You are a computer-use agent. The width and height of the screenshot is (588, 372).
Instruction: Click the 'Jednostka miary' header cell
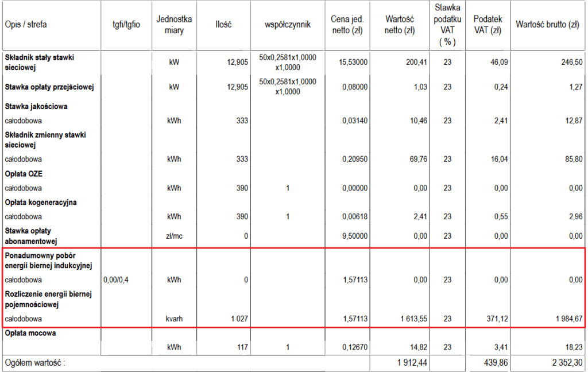(x=174, y=25)
